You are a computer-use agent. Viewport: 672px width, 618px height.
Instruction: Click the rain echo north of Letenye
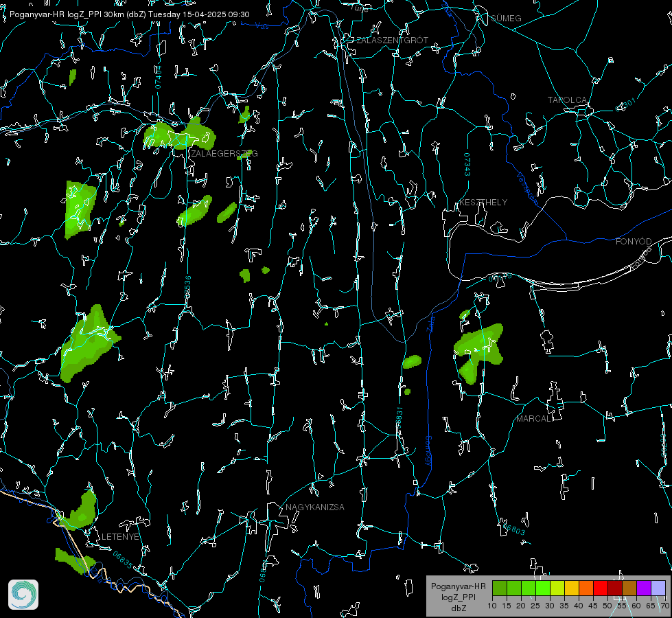tap(80, 510)
